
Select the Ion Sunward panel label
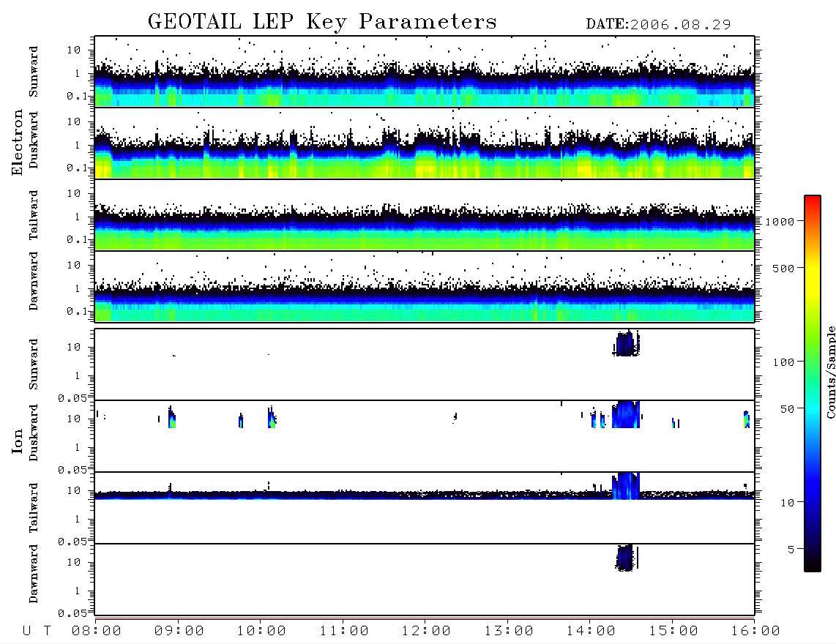tap(34, 364)
